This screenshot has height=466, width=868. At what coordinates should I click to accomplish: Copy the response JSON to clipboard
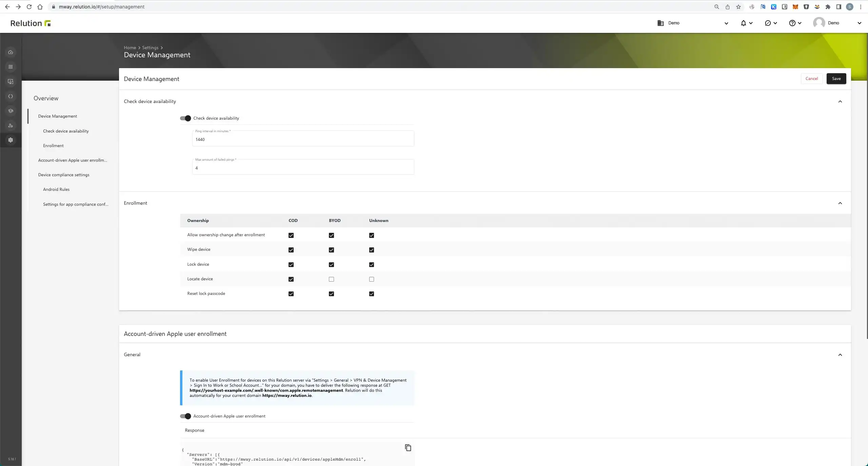(408, 448)
